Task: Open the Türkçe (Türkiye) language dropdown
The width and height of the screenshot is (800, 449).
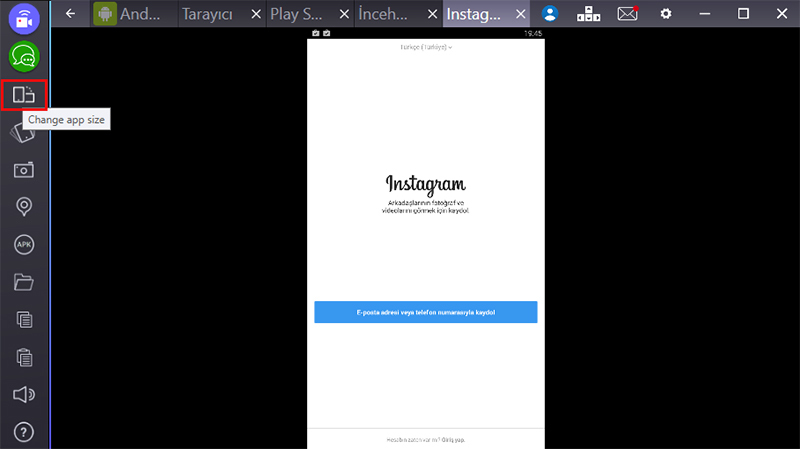Action: click(426, 47)
